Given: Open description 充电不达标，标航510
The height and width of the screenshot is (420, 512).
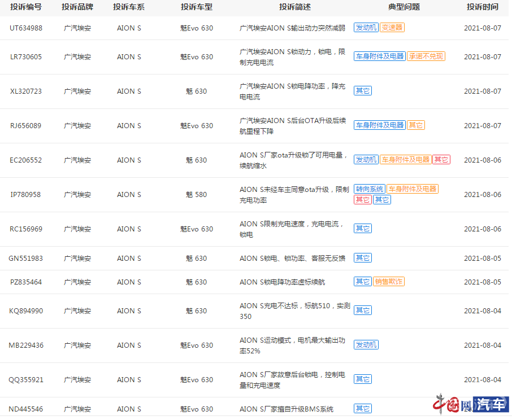Looking at the screenshot, I should (x=295, y=312).
